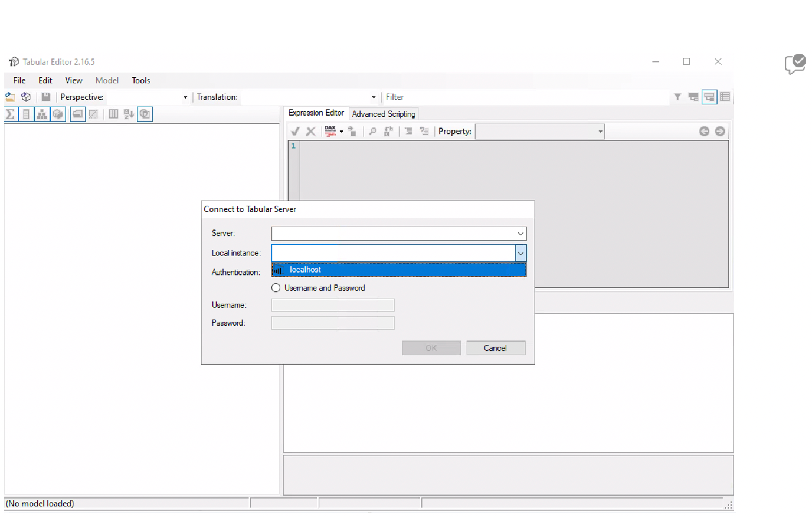
Task: Open the Edit menu
Action: tap(45, 80)
